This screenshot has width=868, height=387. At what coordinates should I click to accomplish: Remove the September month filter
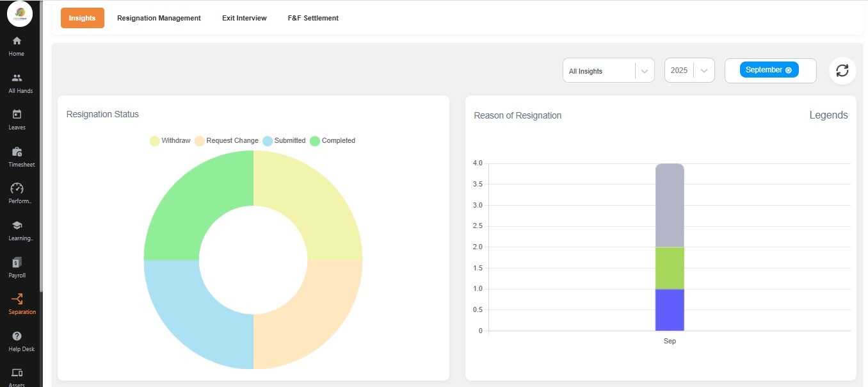pos(788,70)
